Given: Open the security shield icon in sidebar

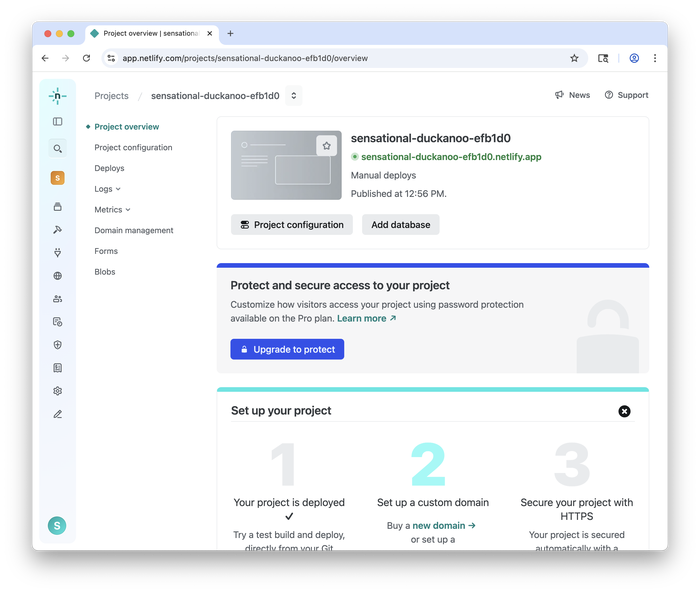Looking at the screenshot, I should 58,345.
